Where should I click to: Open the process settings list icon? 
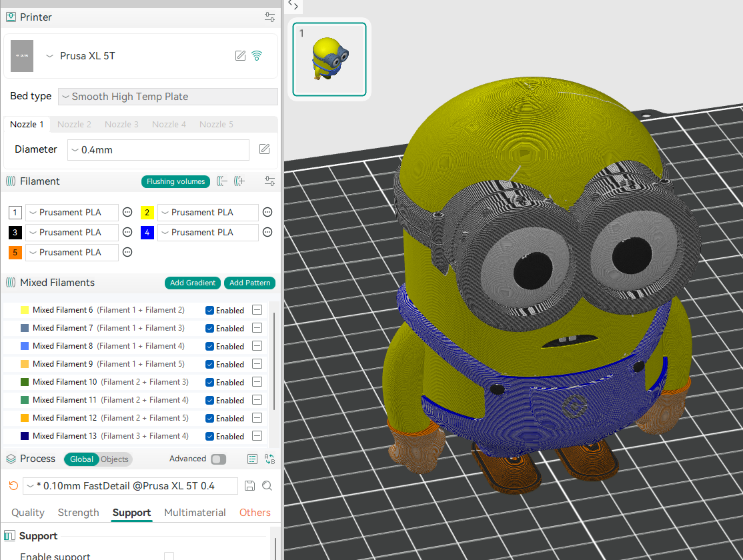pos(253,459)
